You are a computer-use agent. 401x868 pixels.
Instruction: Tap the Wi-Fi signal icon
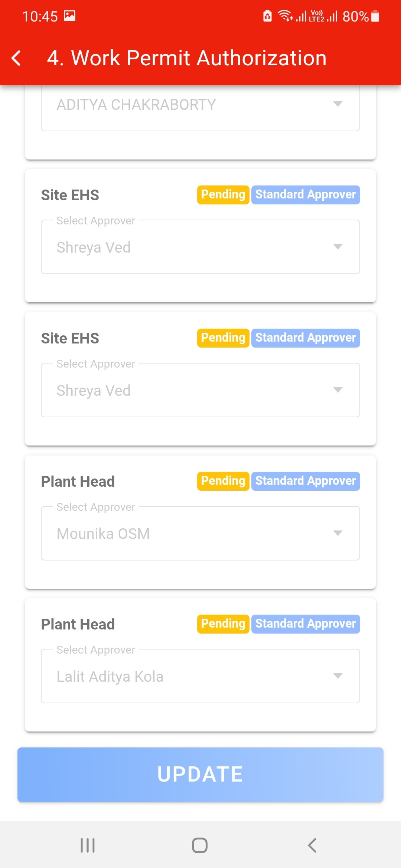[285, 16]
